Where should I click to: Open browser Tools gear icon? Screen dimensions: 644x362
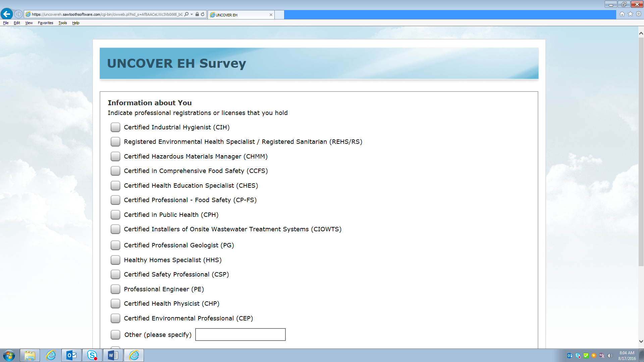pyautogui.click(x=639, y=14)
